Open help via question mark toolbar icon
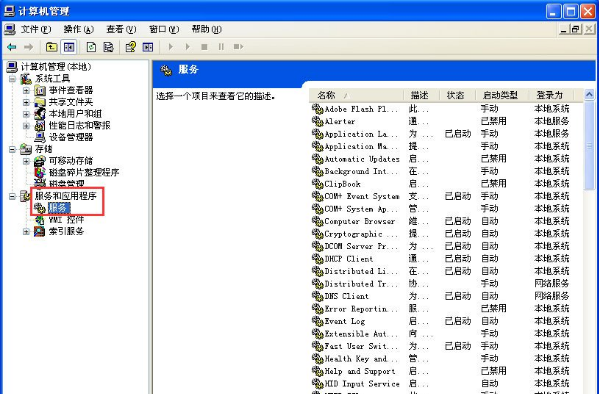Screen dimensions: 599x394 pyautogui.click(x=131, y=47)
